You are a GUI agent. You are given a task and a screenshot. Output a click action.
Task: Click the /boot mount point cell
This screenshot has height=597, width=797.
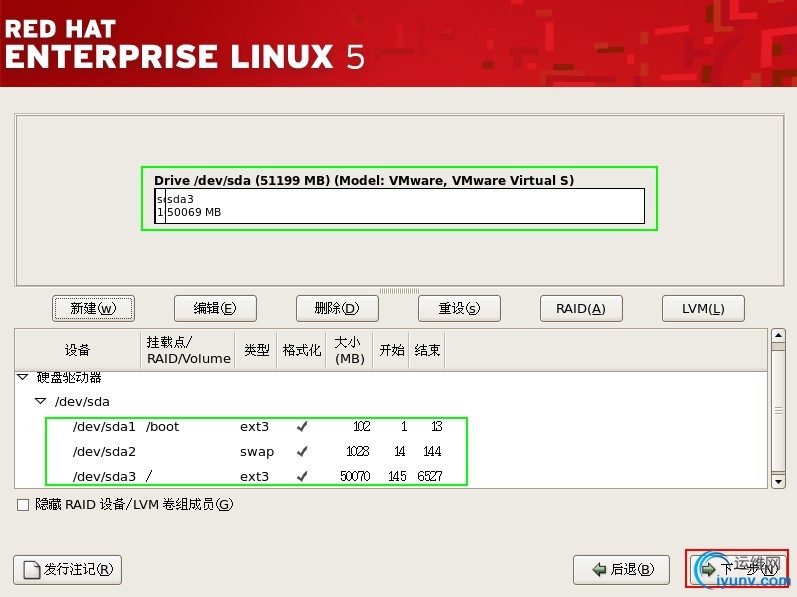162,426
